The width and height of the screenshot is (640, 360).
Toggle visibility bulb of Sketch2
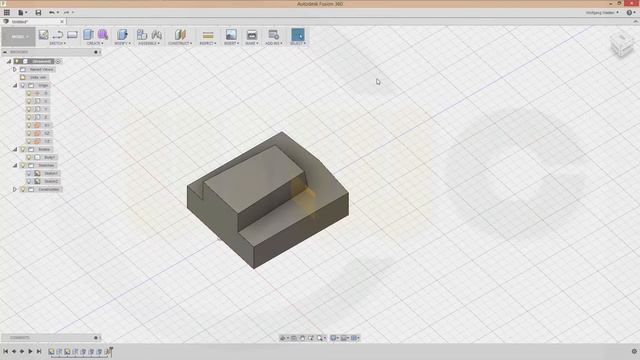[x=29, y=181]
